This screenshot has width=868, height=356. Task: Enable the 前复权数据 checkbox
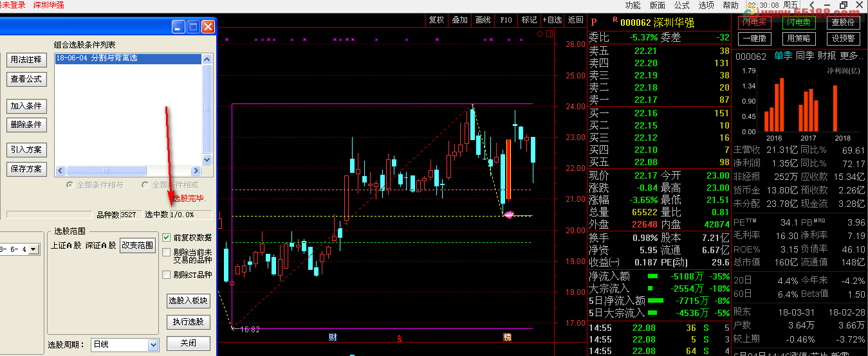[167, 237]
